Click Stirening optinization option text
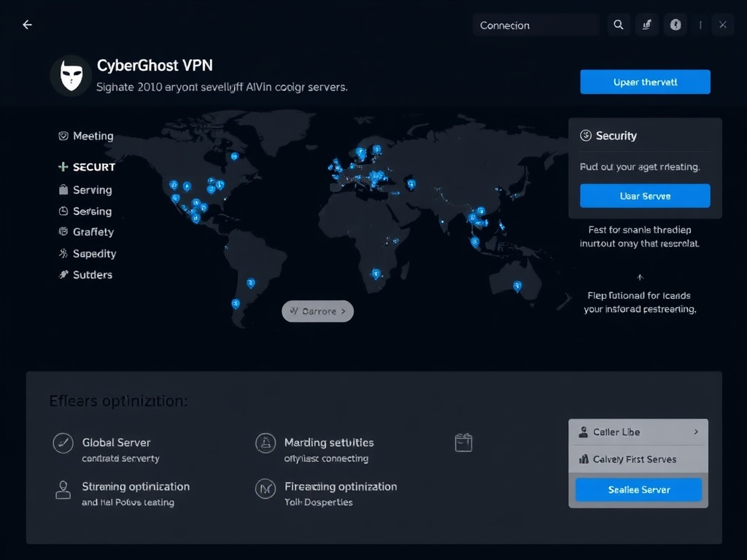This screenshot has width=747, height=560. tap(136, 486)
